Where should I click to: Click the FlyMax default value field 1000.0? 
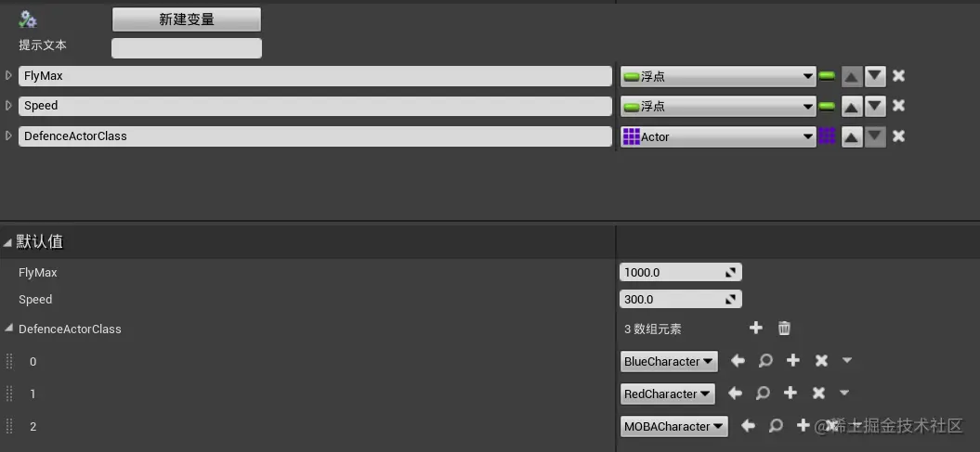click(671, 273)
